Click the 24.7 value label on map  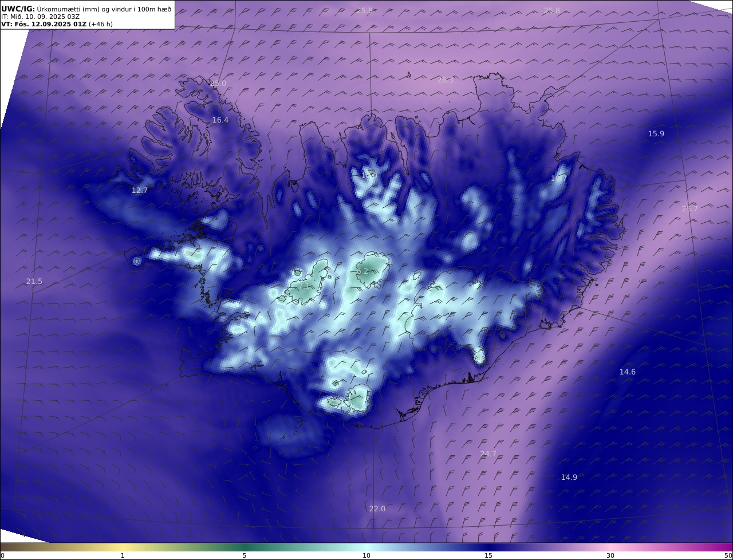tap(488, 453)
